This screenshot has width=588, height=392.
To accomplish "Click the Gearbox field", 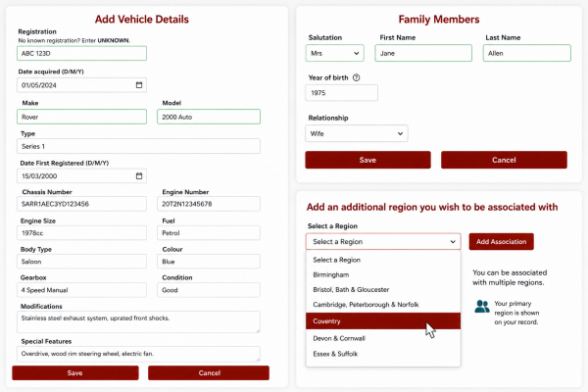I will point(81,290).
